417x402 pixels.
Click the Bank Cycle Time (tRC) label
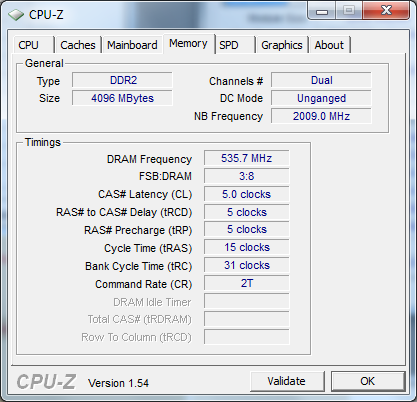(x=139, y=266)
